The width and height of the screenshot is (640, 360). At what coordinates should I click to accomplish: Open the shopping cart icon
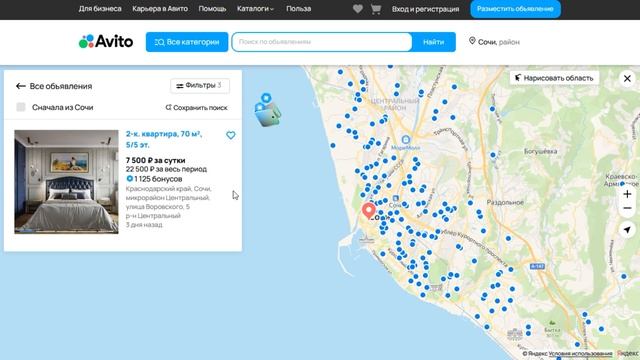tap(376, 9)
